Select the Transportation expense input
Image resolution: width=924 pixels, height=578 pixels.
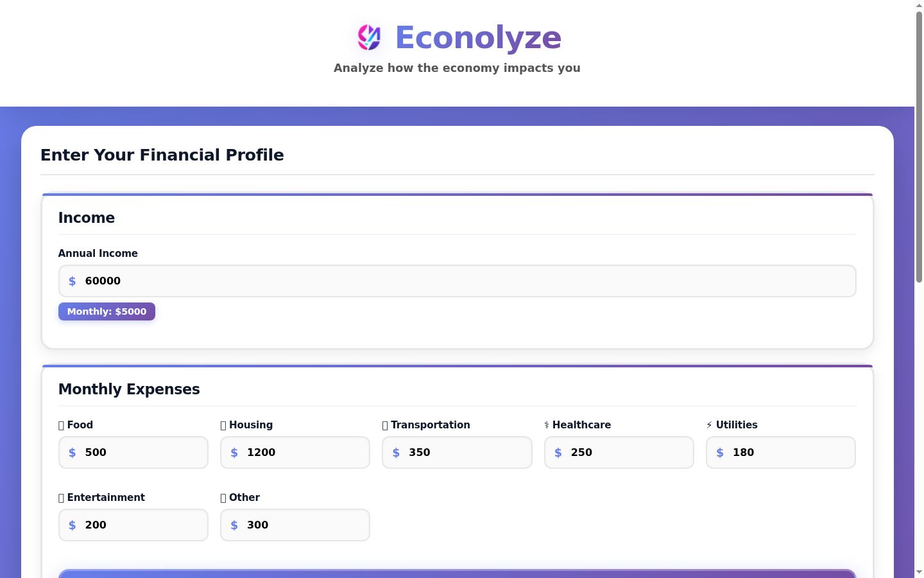(457, 453)
